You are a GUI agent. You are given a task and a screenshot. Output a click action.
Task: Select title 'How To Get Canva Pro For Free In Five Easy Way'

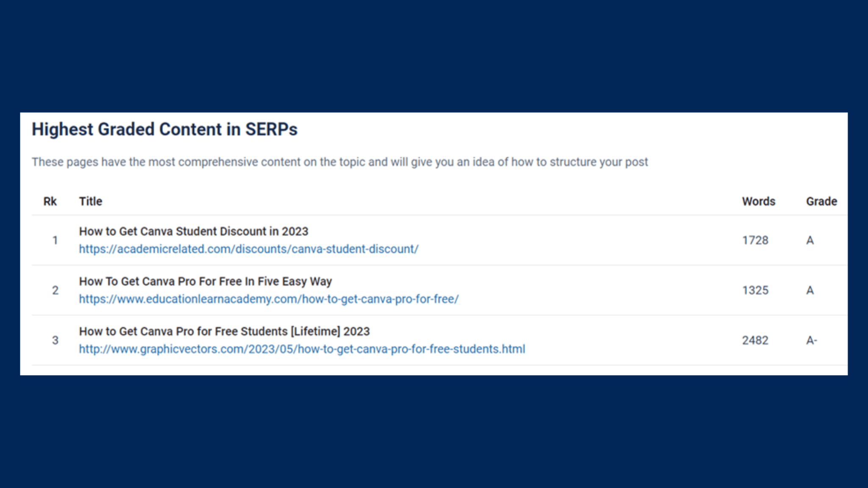[206, 281]
